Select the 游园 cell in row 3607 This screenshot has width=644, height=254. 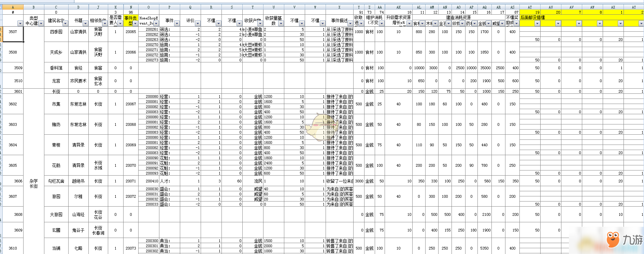click(x=56, y=196)
